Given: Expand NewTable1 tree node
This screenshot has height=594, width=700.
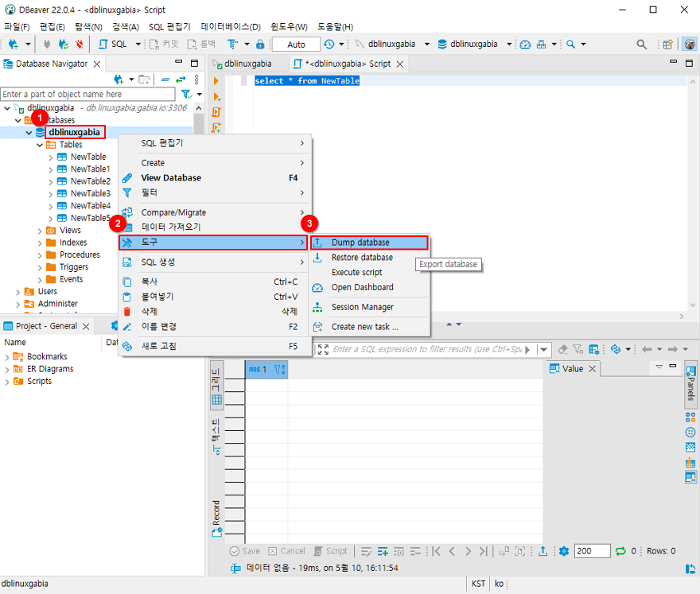Looking at the screenshot, I should pos(50,169).
